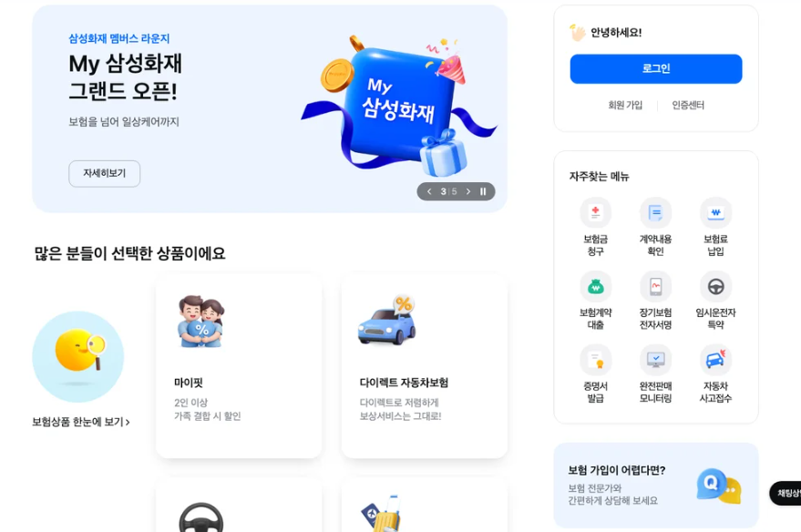Open the 계약내용 확인 document icon
Viewport: 801px width, 532px height.
coord(655,213)
